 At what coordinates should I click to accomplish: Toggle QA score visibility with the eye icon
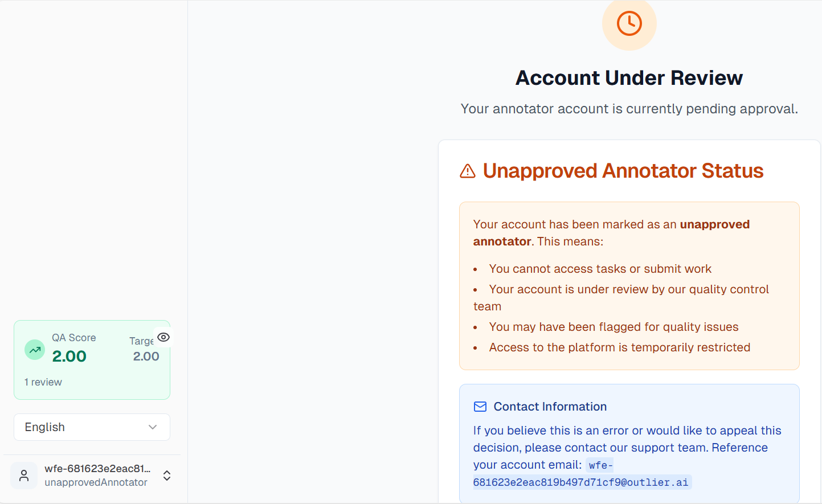click(163, 337)
